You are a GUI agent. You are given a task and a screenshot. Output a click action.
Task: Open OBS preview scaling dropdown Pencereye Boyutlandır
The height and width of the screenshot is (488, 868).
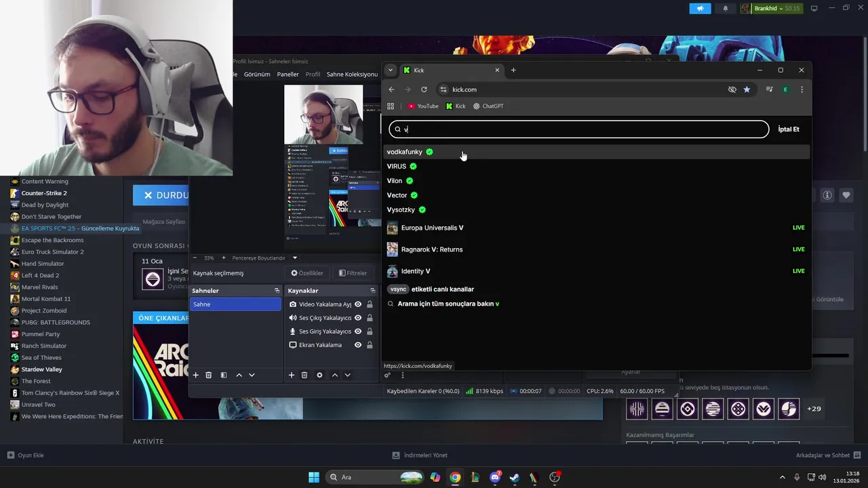click(x=264, y=258)
